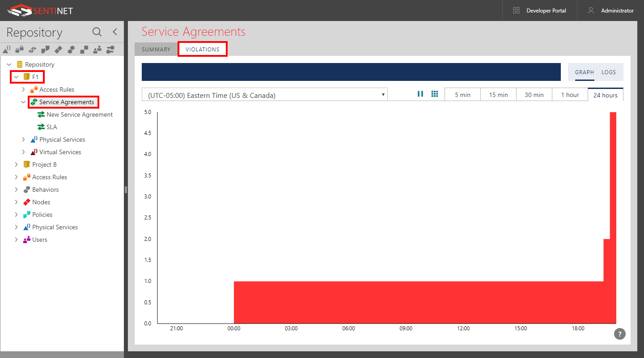Select the 5 min time range

(x=462, y=94)
